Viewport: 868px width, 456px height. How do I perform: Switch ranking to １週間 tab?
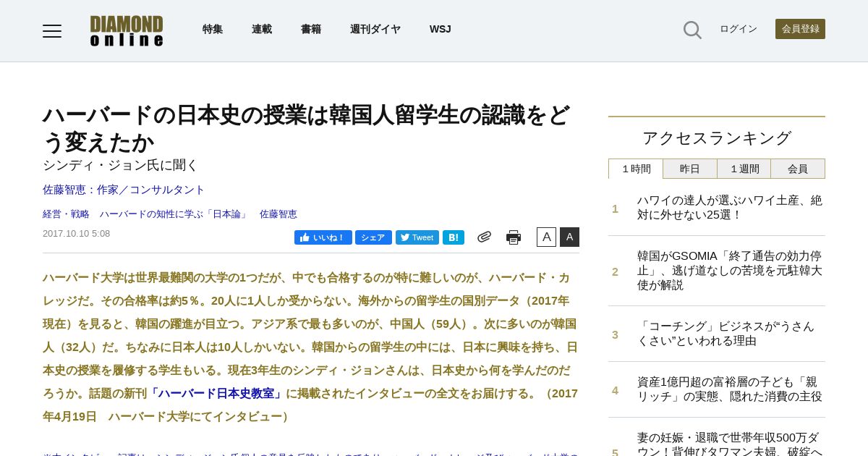tap(744, 169)
